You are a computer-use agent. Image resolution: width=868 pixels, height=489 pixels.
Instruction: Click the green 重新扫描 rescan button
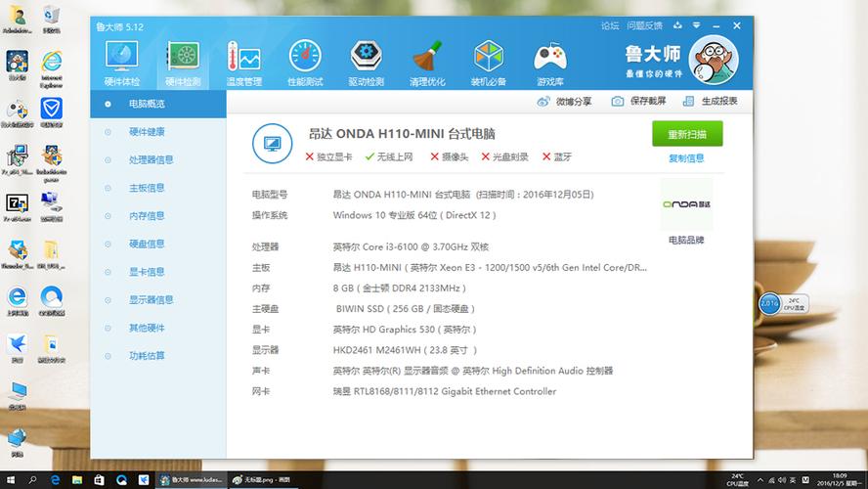click(x=687, y=134)
